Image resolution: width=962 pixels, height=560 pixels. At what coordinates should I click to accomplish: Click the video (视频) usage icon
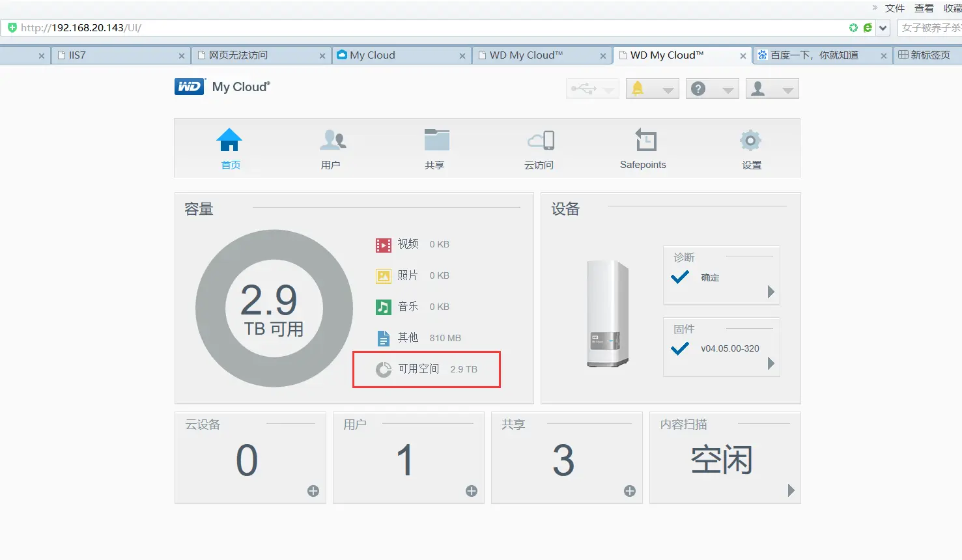pyautogui.click(x=384, y=245)
